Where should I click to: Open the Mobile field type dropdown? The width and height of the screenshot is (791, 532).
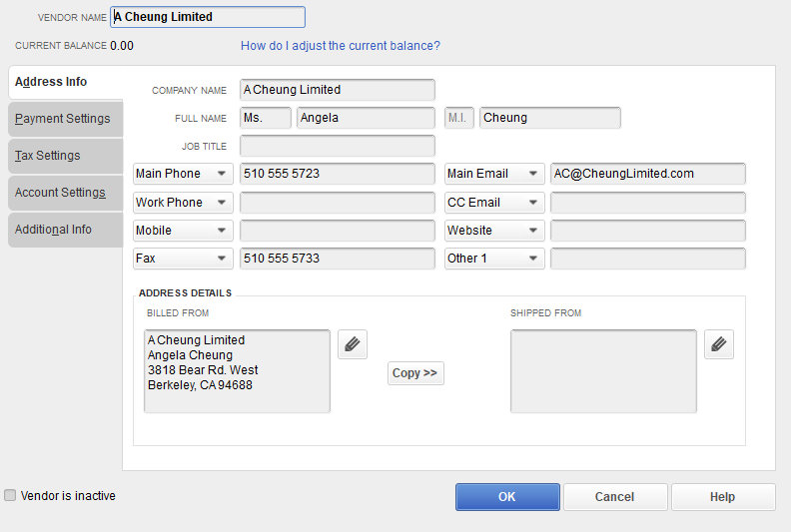tap(221, 231)
